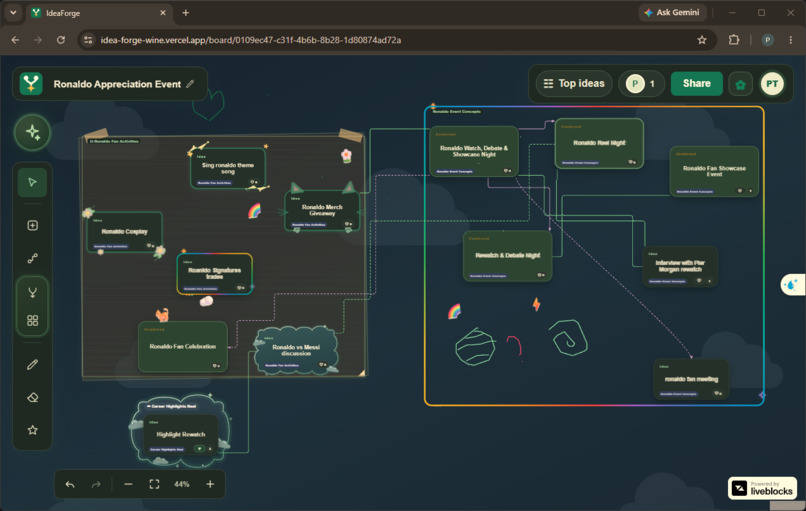
Task: Select the Ronaldo Cosplay card
Action: click(124, 232)
